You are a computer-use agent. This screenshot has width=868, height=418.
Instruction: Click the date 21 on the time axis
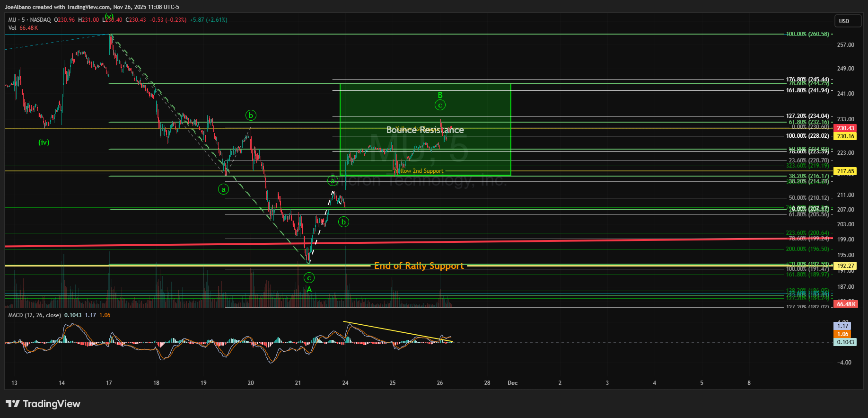click(298, 383)
